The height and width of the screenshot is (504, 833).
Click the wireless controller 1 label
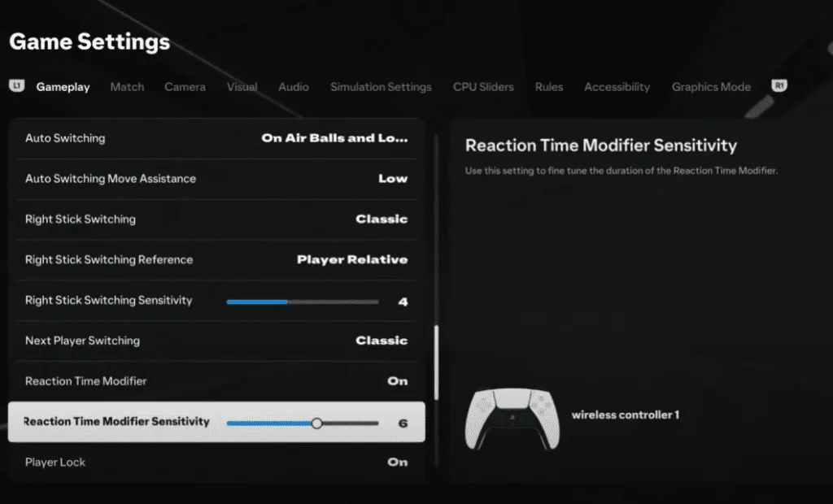(x=625, y=415)
